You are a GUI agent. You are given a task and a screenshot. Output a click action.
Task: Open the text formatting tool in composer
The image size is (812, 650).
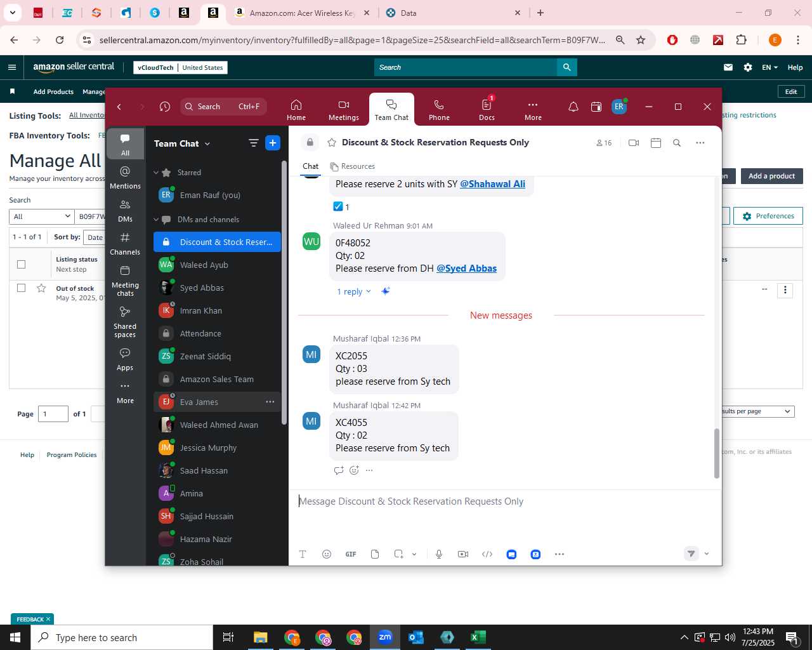pos(303,554)
